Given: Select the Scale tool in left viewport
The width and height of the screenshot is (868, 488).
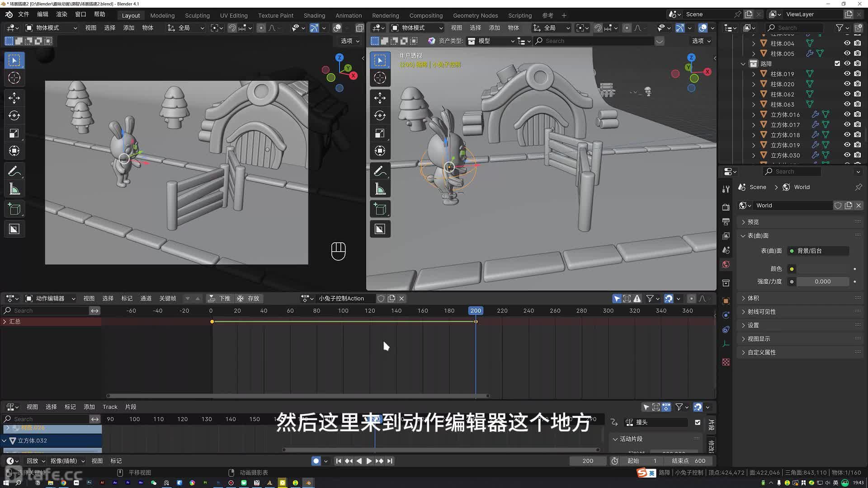Looking at the screenshot, I should click(x=14, y=133).
